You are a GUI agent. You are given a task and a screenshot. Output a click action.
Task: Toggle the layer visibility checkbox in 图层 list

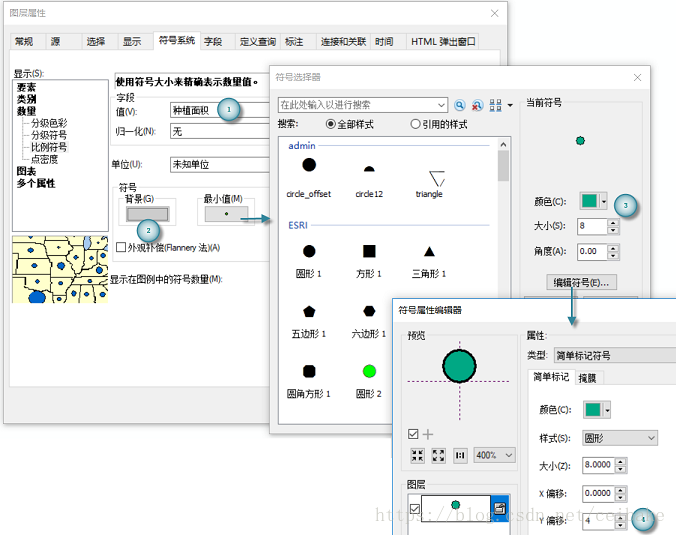pos(415,509)
